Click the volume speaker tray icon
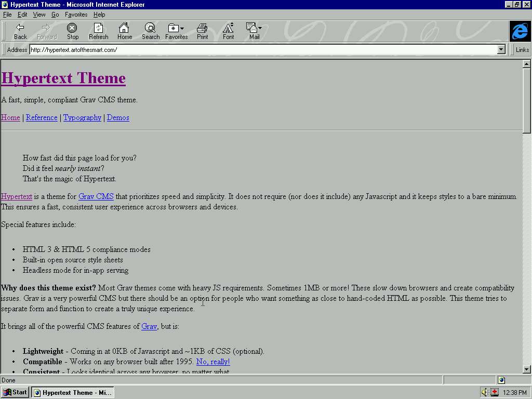This screenshot has width=532, height=399. click(484, 392)
